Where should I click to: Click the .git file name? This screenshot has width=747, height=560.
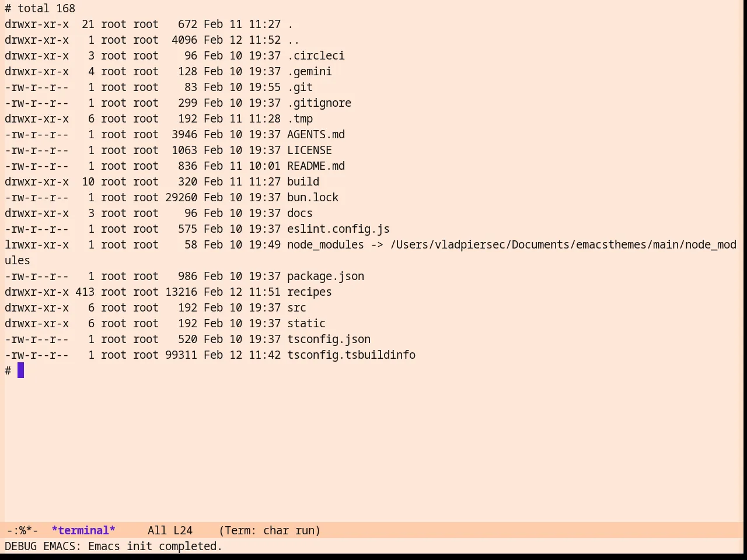[300, 87]
